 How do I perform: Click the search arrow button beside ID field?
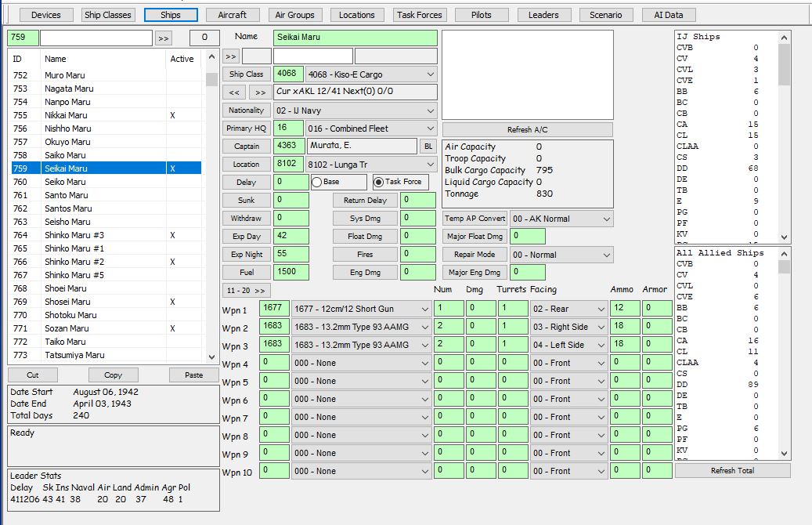(163, 38)
